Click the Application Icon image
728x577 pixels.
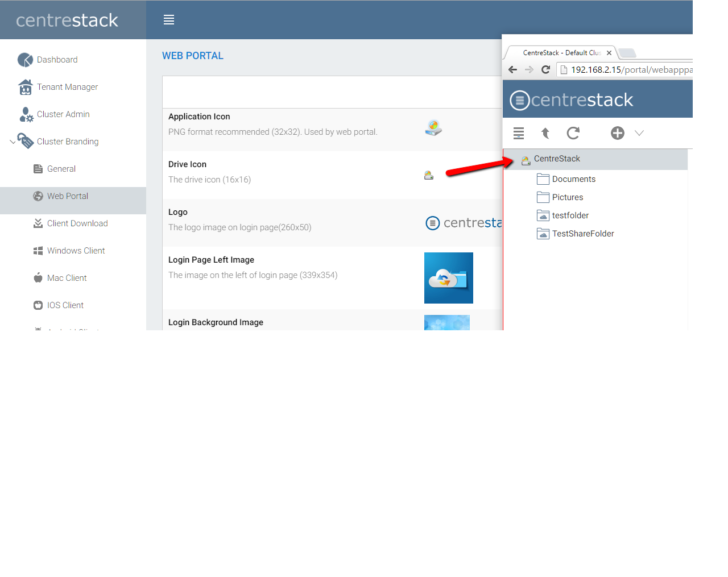click(433, 127)
